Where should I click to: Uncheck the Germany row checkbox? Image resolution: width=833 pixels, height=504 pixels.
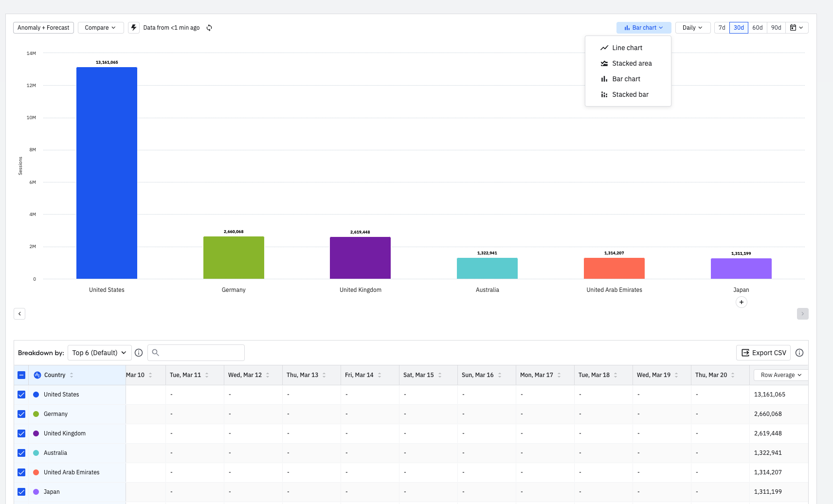(x=21, y=414)
